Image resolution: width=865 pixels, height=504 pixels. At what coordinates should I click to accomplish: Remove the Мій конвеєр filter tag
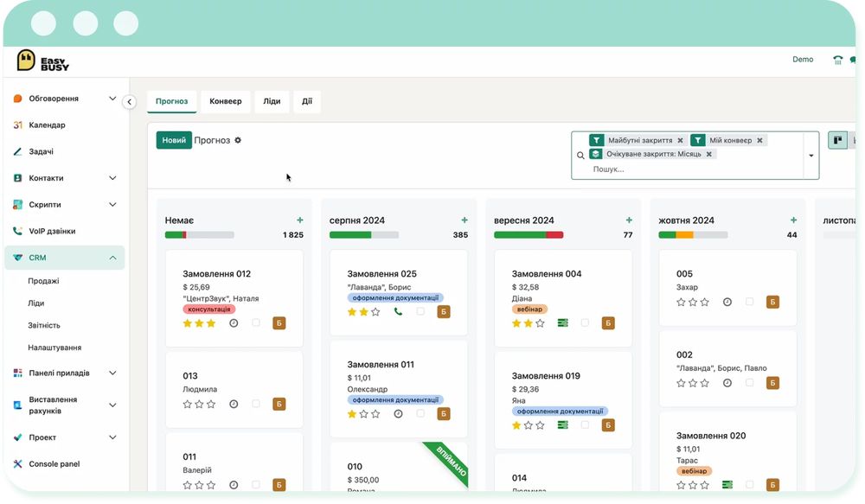click(x=759, y=140)
